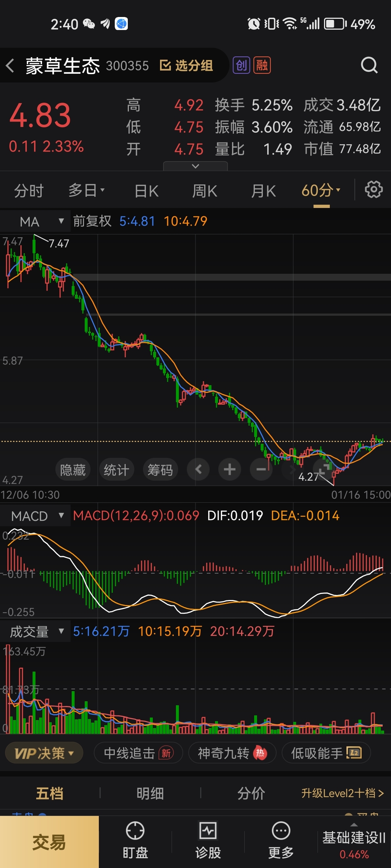
Task: Tap 前复权 adjustment label
Action: pos(92,221)
